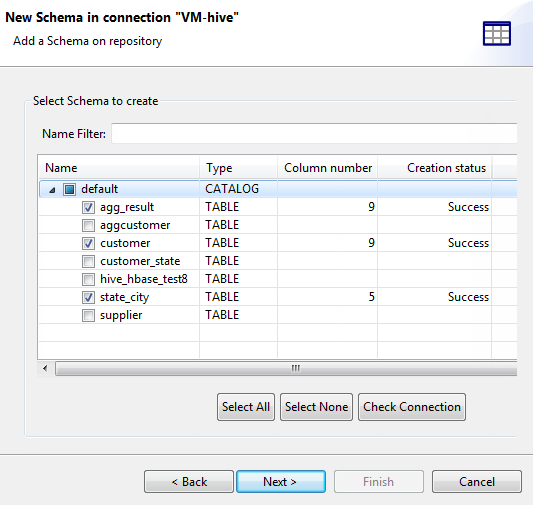Image resolution: width=533 pixels, height=505 pixels.
Task: Select the default catalog row name
Action: (100, 189)
